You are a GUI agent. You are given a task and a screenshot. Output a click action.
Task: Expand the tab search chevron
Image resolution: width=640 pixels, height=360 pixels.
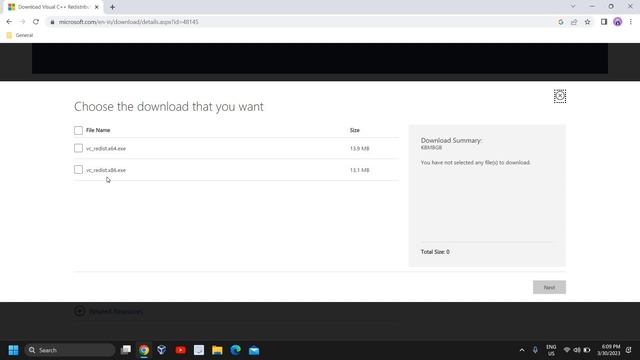[x=573, y=6]
